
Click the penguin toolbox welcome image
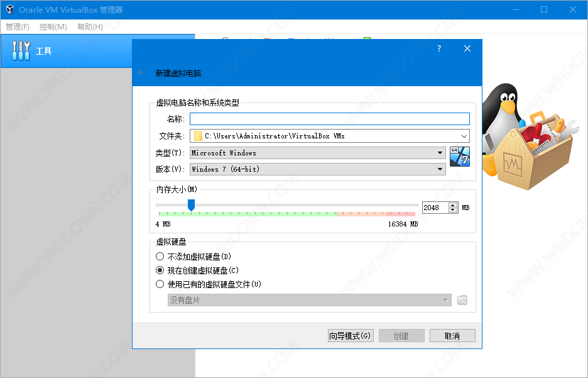tap(532, 138)
